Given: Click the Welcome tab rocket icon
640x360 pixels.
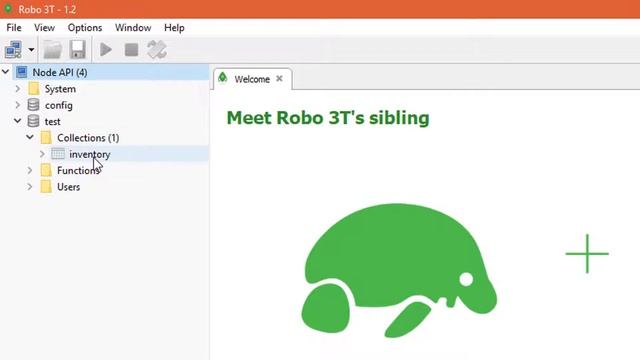Looking at the screenshot, I should (222, 78).
